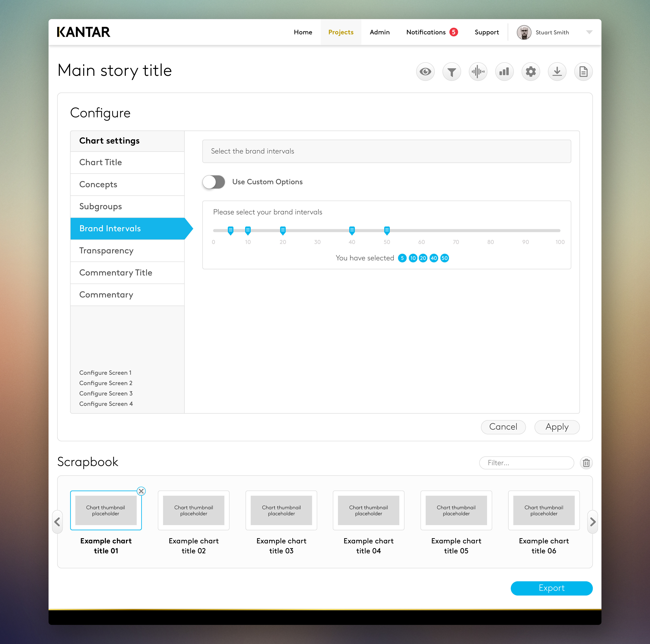This screenshot has width=650, height=644.
Task: Click the slider handle at 10
Action: pyautogui.click(x=248, y=231)
